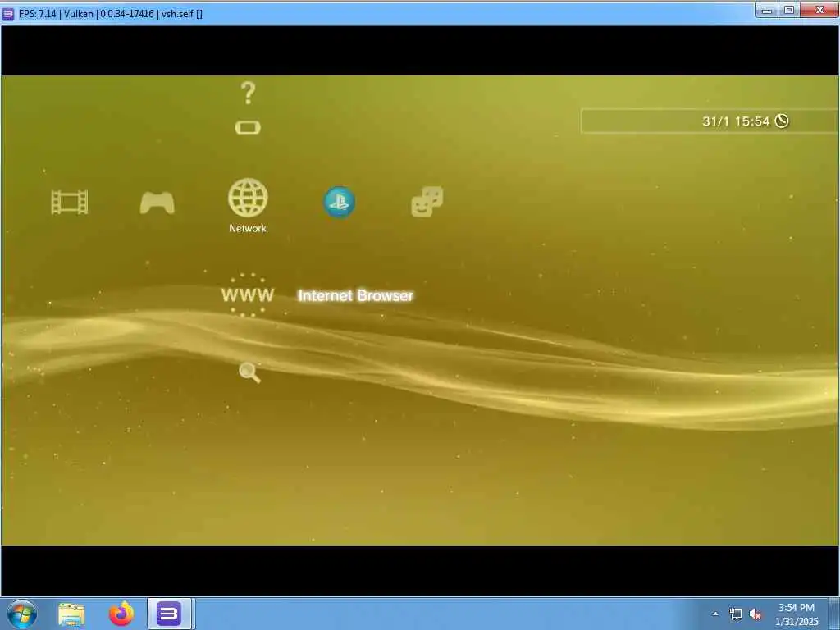Image resolution: width=840 pixels, height=630 pixels.
Task: Click the network status tray icon
Action: click(x=736, y=614)
